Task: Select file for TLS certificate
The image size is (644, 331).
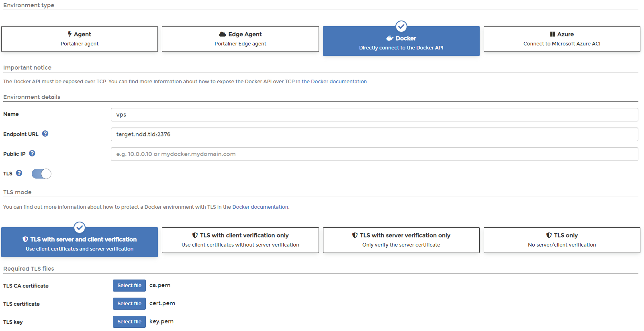Action: click(x=129, y=304)
